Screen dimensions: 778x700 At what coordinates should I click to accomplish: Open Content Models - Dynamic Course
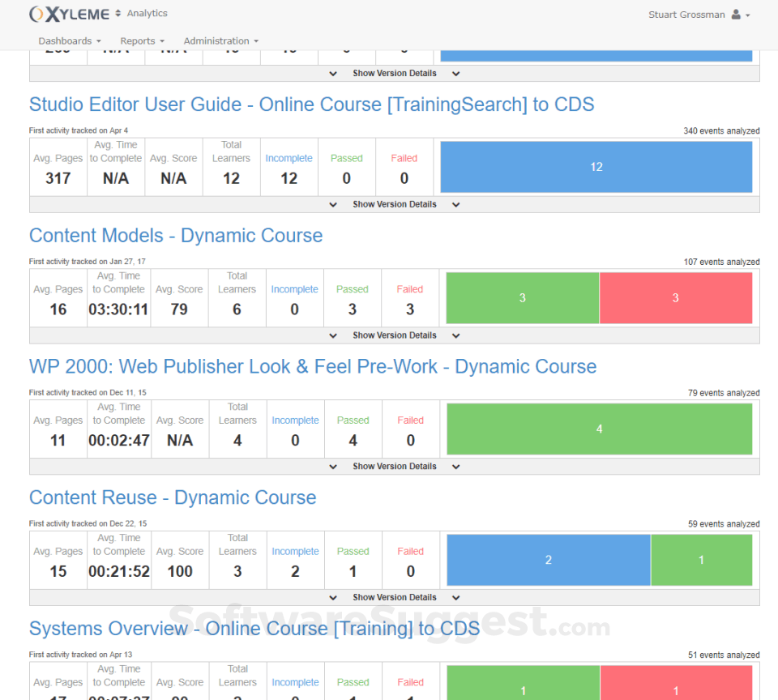175,236
